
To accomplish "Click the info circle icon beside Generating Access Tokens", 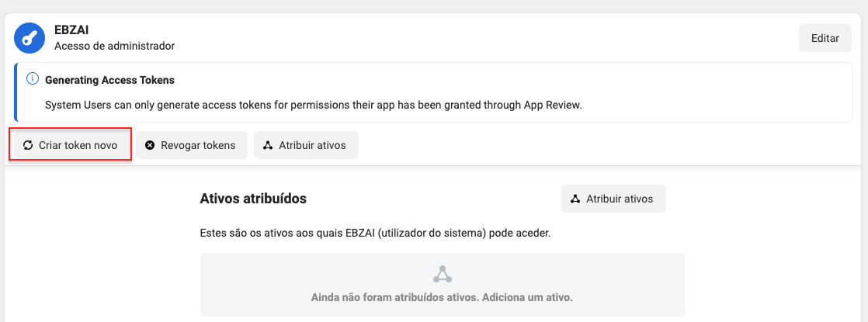I will click(x=33, y=79).
